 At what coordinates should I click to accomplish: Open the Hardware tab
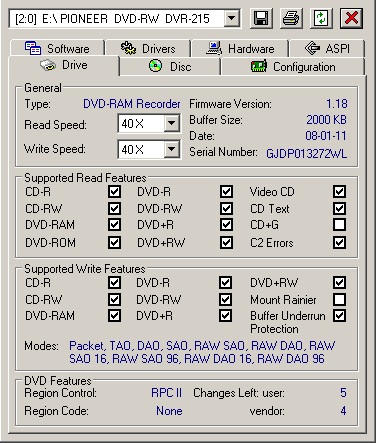pos(240,49)
